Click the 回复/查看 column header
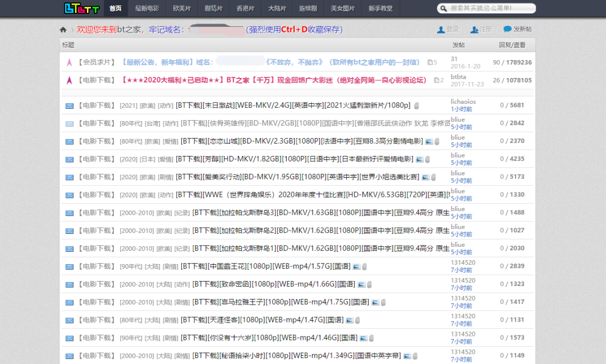 [x=512, y=45]
